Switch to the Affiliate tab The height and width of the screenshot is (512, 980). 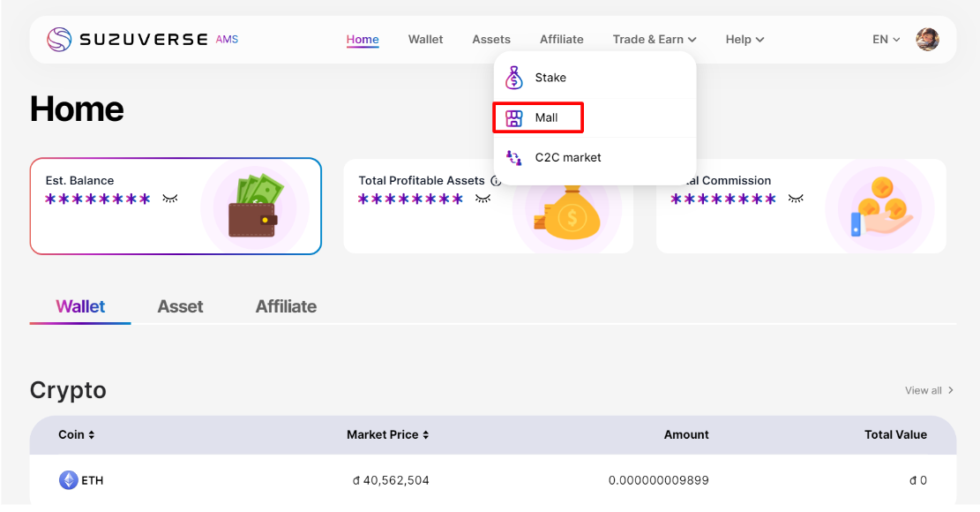pos(286,306)
